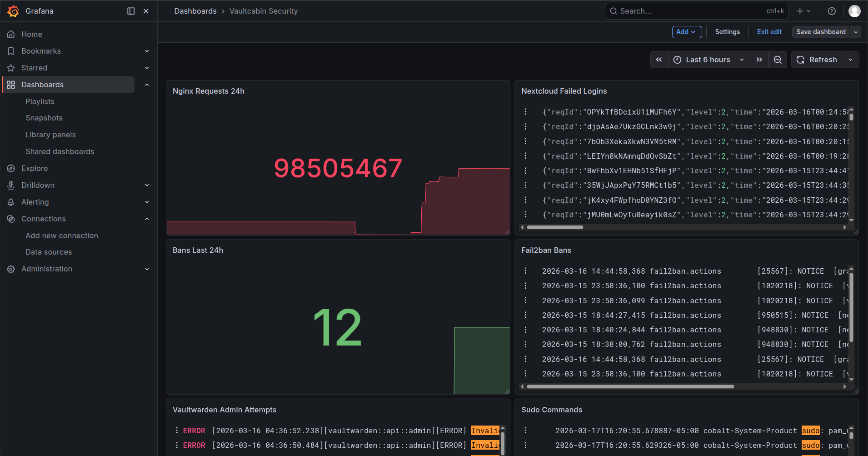This screenshot has height=456, width=868.
Task: Open the Starred sidebar item
Action: pyautogui.click(x=34, y=68)
